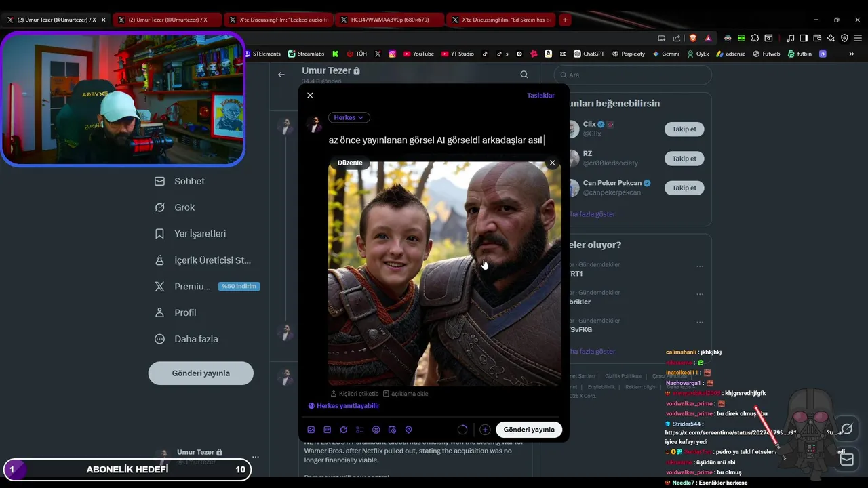Screen dimensions: 868x488
Task: Open the Futweb bookmark
Action: click(766, 54)
